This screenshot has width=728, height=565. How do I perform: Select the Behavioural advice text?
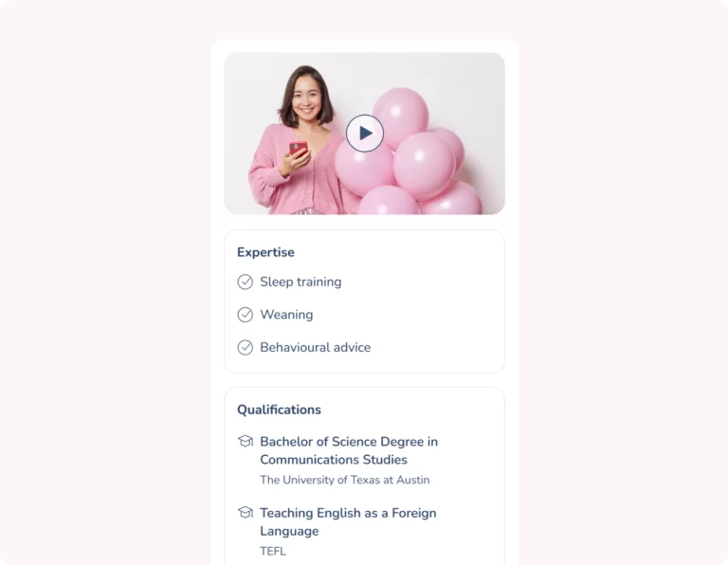coord(316,347)
